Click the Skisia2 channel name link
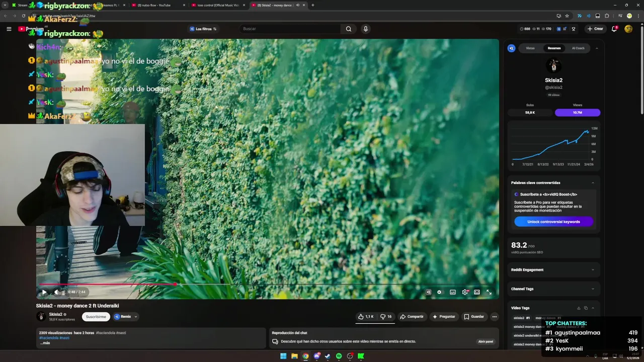Image resolution: width=644 pixels, height=362 pixels. click(x=55, y=314)
